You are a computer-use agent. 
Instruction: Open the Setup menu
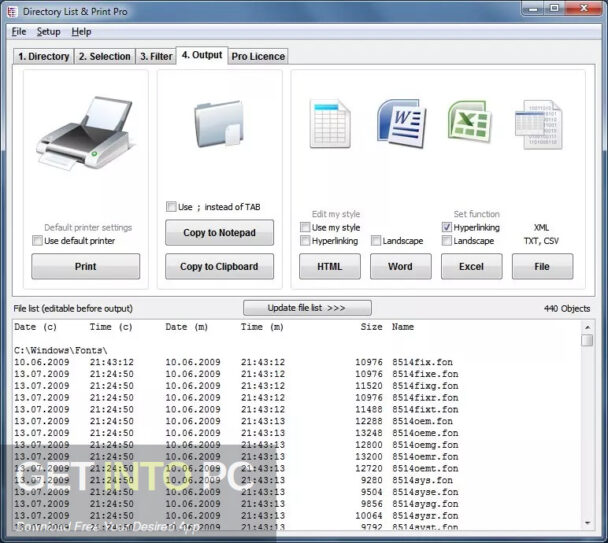48,32
